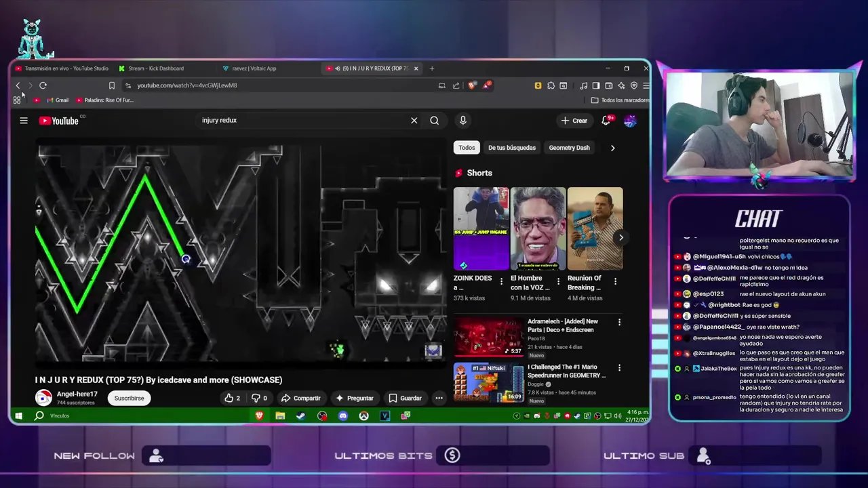Open options menu for El Hombre short
This screenshot has width=868, height=488.
coord(559,281)
